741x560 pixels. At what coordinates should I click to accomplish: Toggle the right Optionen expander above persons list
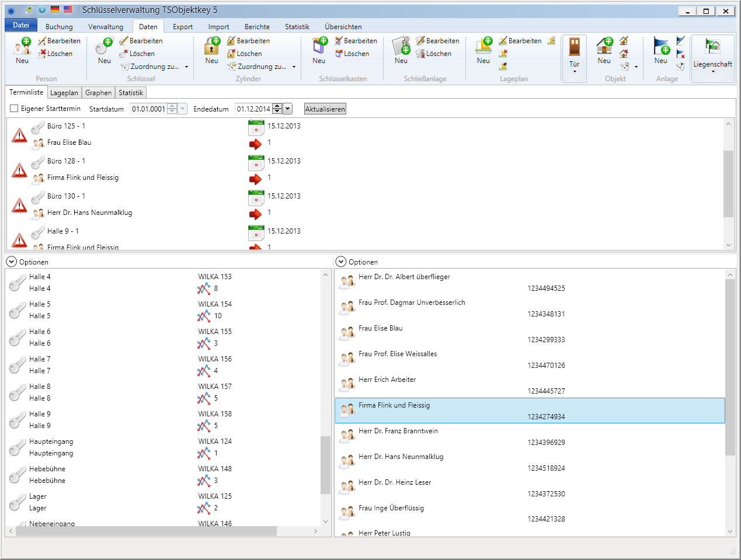(x=341, y=262)
